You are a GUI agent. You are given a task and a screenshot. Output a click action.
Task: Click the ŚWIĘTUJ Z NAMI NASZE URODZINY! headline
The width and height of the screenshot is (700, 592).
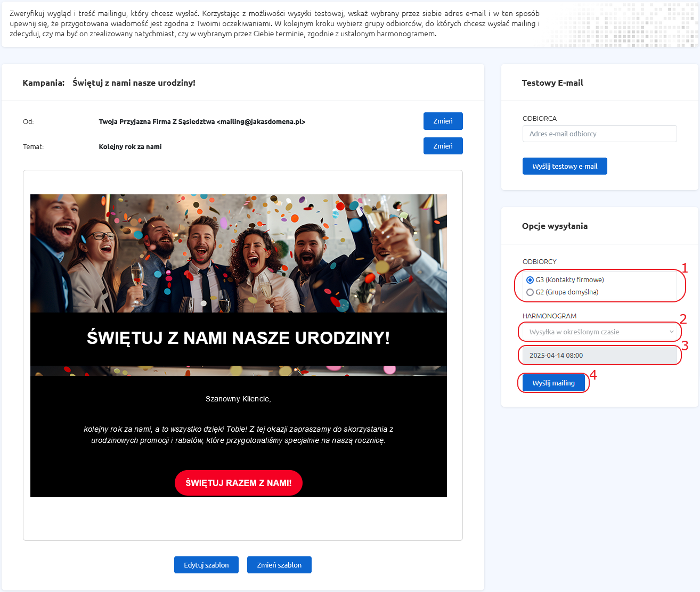point(239,338)
